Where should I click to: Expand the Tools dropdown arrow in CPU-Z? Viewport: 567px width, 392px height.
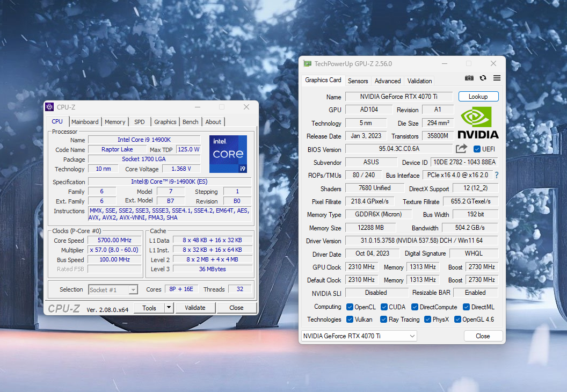point(169,308)
